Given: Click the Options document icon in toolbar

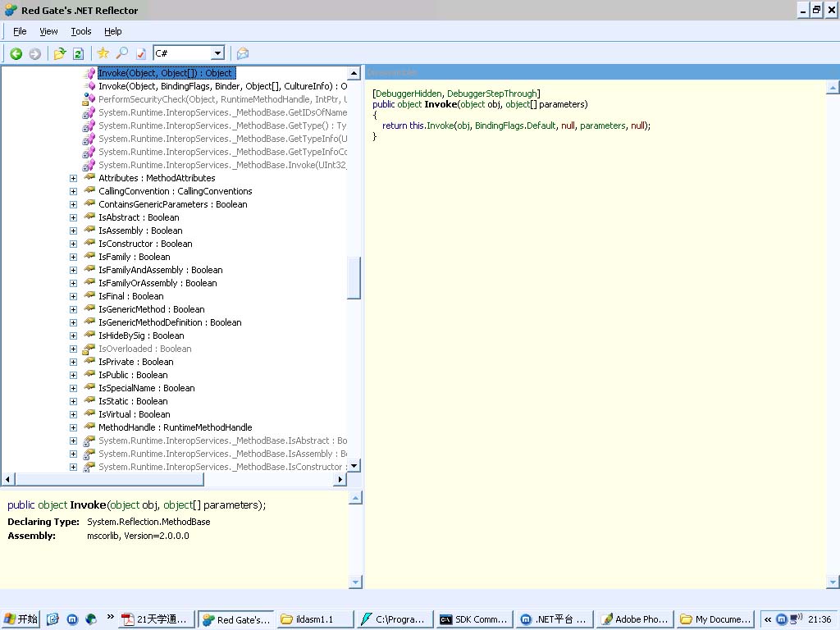Looking at the screenshot, I should 140,53.
